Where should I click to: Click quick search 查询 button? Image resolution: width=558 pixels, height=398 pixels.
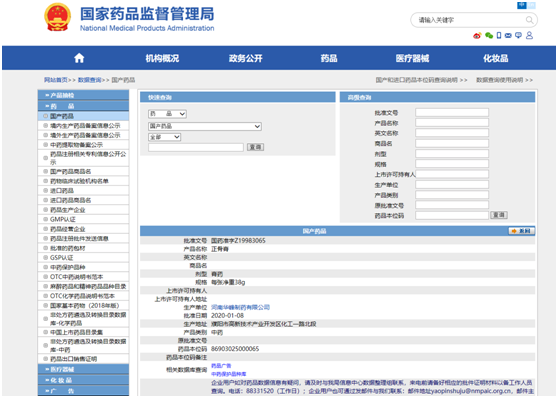tap(256, 147)
